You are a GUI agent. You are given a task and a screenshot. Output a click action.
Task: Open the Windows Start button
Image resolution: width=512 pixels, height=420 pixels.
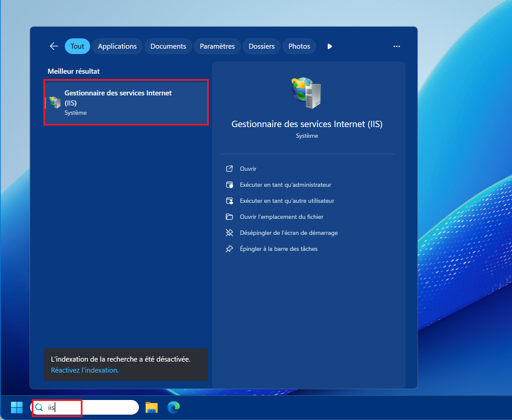pyautogui.click(x=17, y=407)
